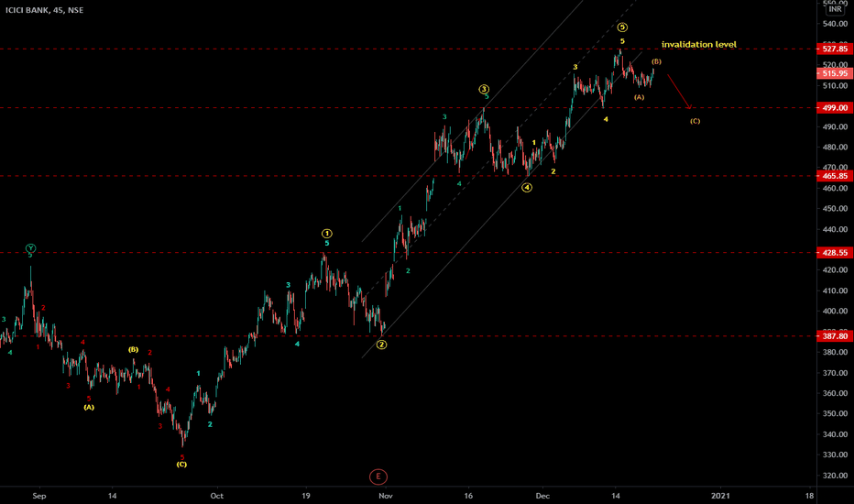This screenshot has height=504, width=854.
Task: Click the 400.00 price axis value
Action: tap(835, 312)
